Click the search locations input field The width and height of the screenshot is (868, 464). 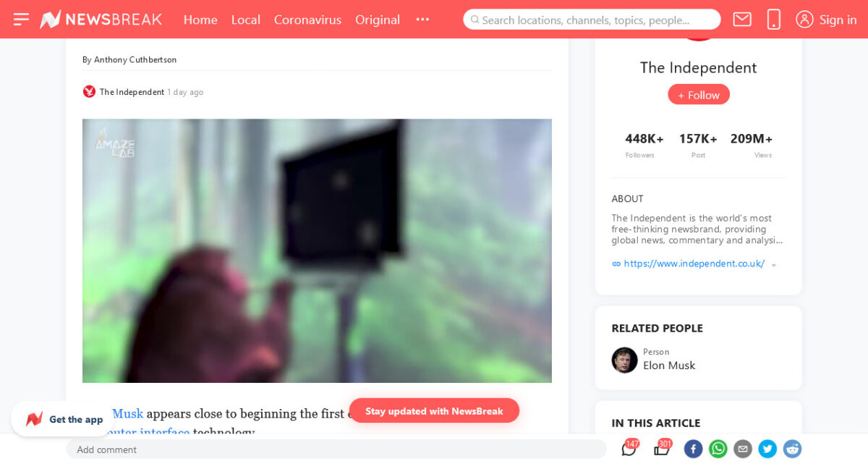point(592,20)
